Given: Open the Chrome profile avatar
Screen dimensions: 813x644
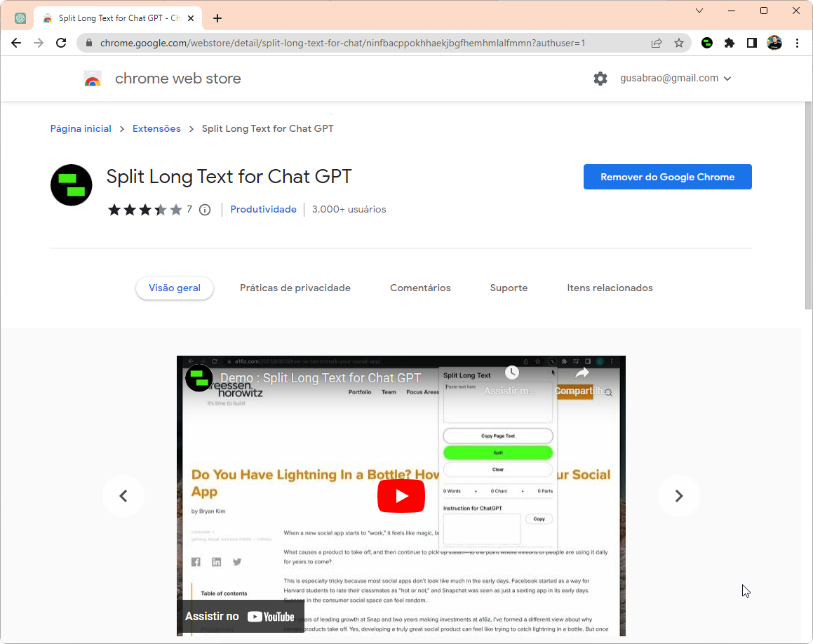Looking at the screenshot, I should [774, 43].
